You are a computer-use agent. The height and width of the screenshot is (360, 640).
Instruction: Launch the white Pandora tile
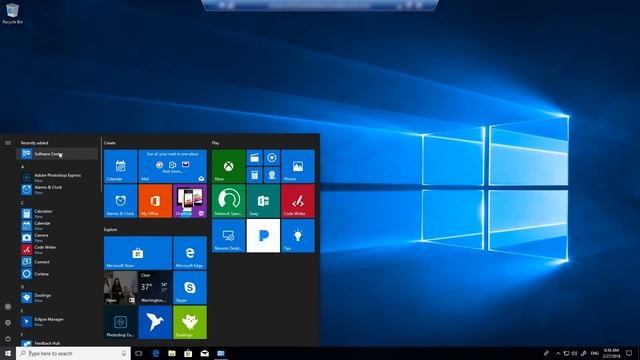coord(263,236)
